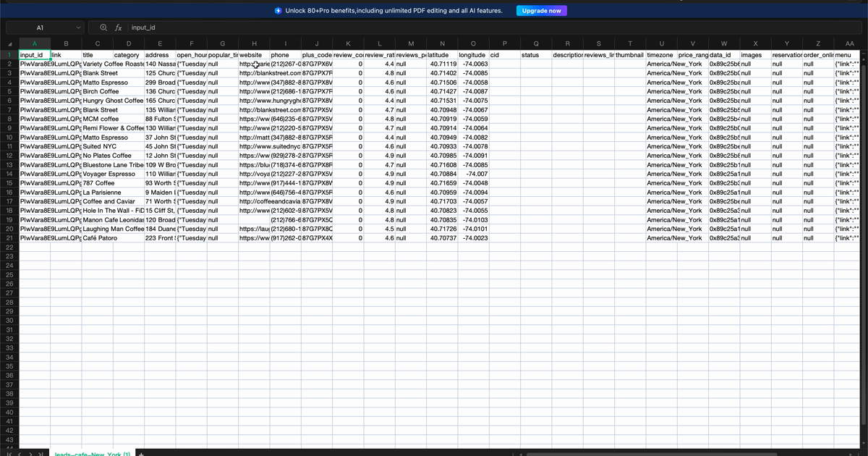The height and width of the screenshot is (456, 868).
Task: Select the 'timezone' header cell
Action: coord(662,55)
